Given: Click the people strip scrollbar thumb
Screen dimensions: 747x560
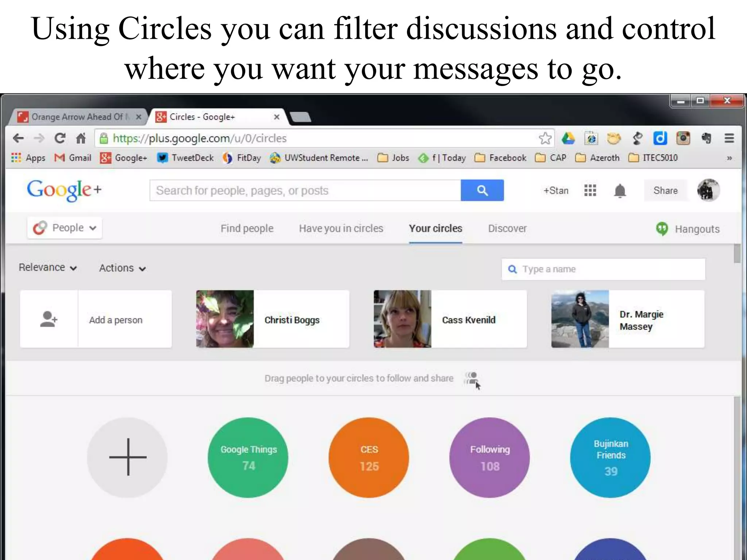Looking at the screenshot, I should (737, 254).
